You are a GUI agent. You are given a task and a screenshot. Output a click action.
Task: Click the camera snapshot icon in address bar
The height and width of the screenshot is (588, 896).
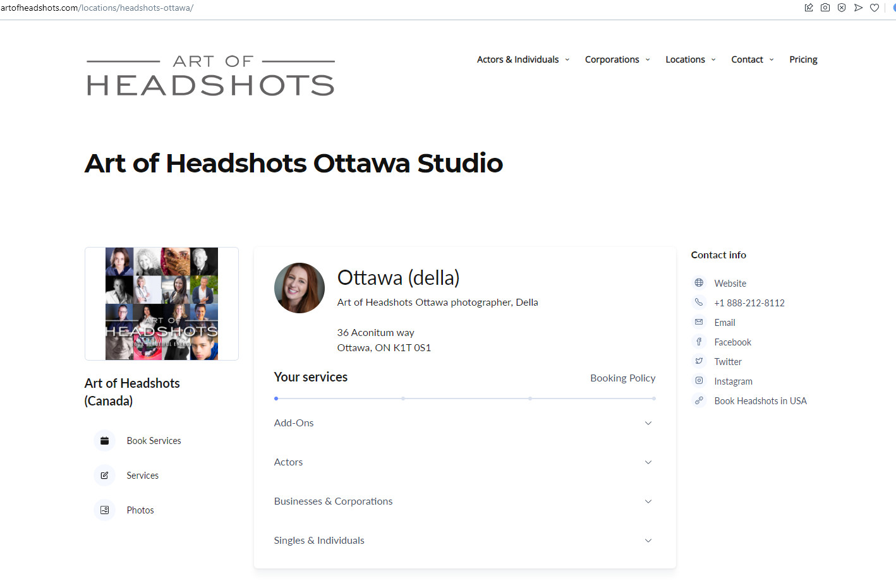[825, 8]
